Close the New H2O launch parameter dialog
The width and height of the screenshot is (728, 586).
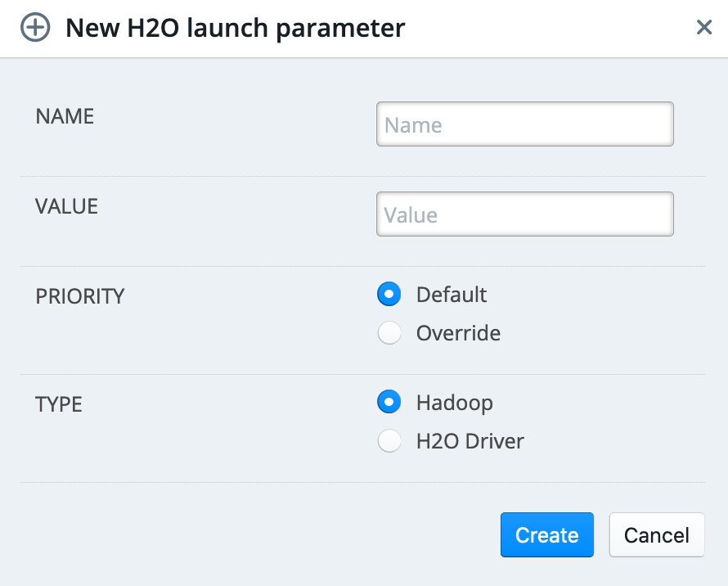coord(703,27)
